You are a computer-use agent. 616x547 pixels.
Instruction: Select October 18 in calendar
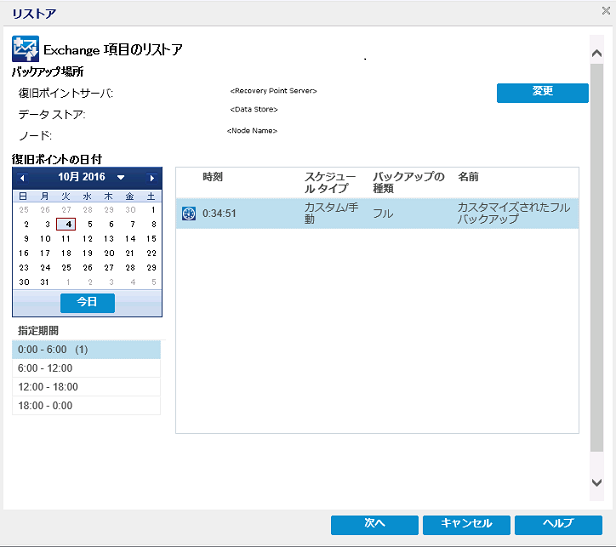tap(66, 253)
